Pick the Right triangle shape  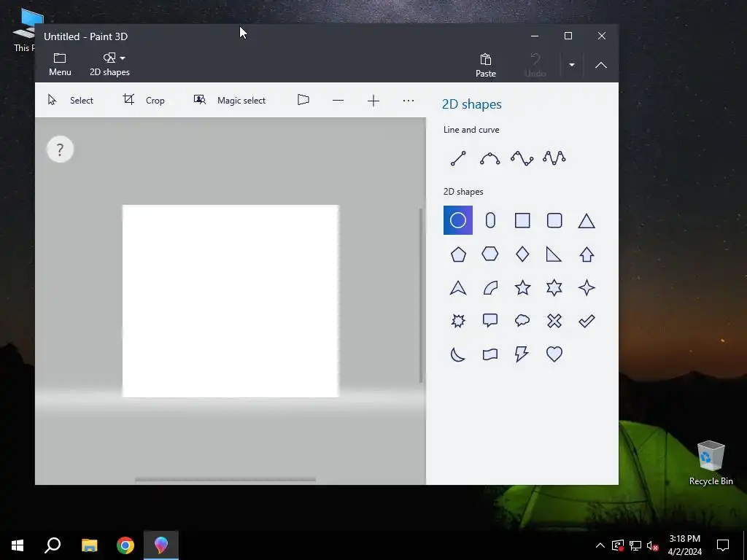(x=554, y=254)
